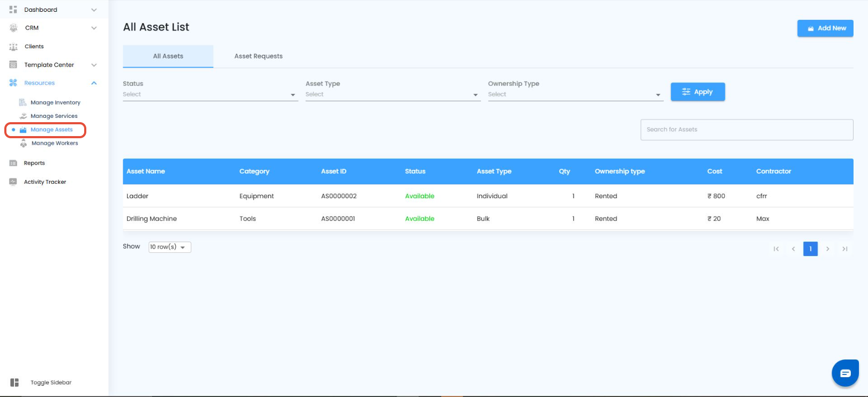Open the Ownership Type filter dropdown
The image size is (868, 397).
(x=576, y=95)
